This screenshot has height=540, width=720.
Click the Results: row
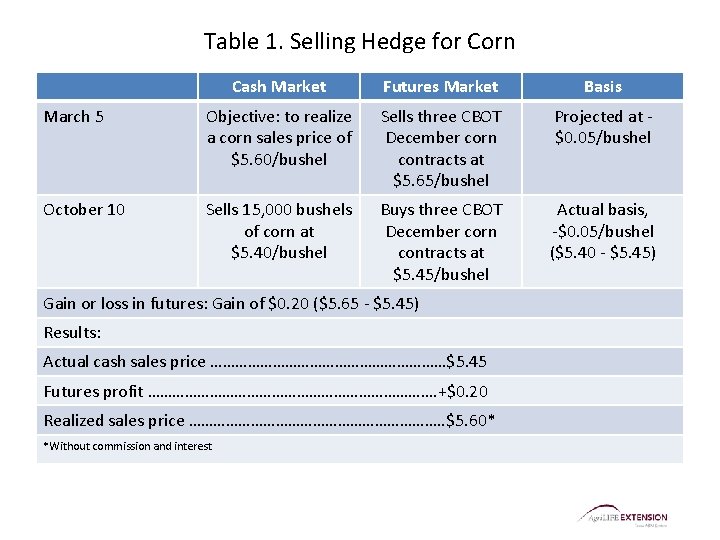[x=360, y=332]
